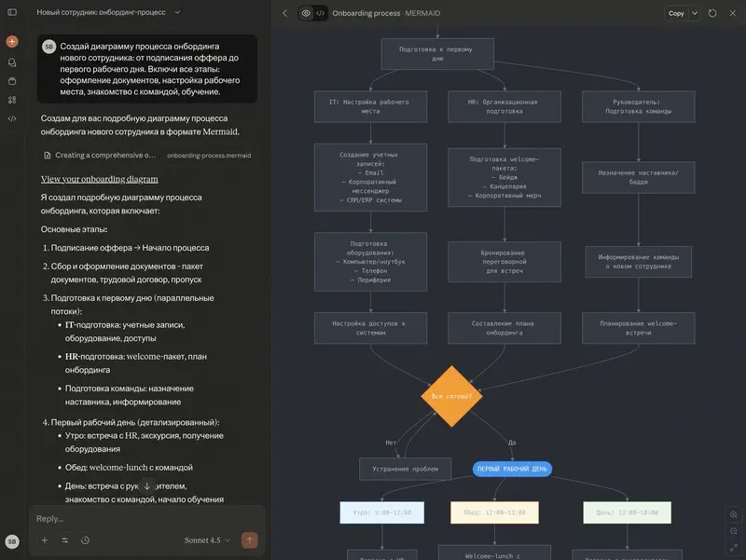
Task: Open chat history via the clock icon
Action: click(x=85, y=540)
